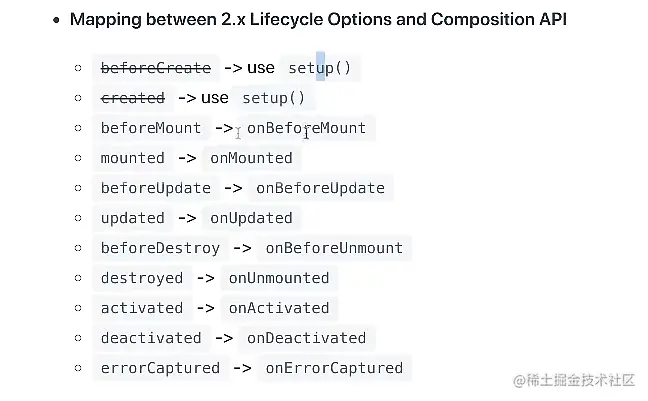Screen dimensions: 648x401
Task: Click the struck-through created code label
Action: [x=133, y=98]
